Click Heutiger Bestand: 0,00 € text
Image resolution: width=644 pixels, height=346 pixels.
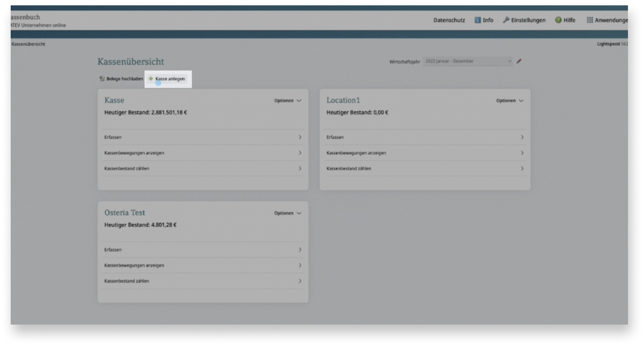357,112
